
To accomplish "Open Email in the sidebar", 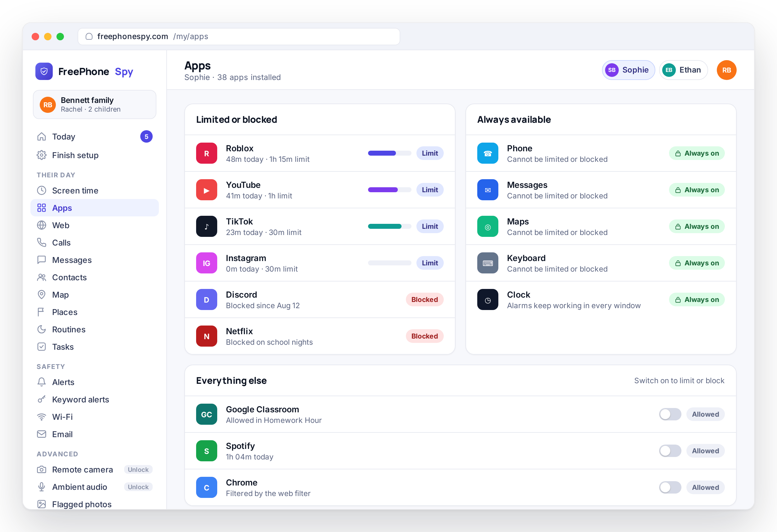I will pyautogui.click(x=95, y=434).
